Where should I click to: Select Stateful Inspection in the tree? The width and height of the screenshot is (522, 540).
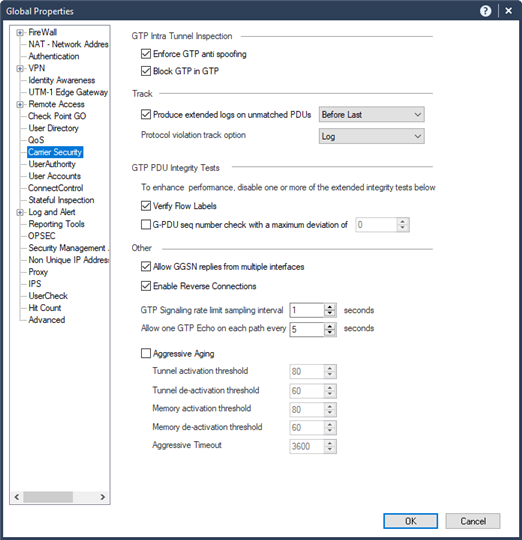61,200
